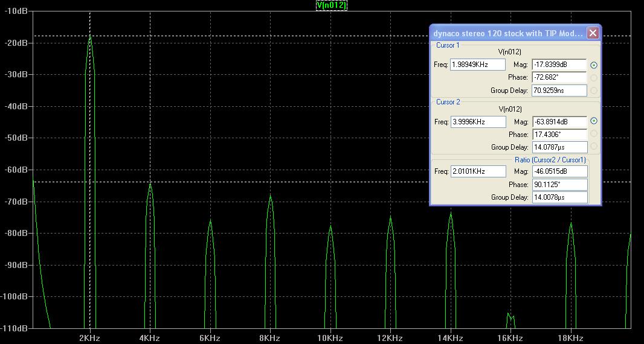Click the harmonic peak at 14KHz
644x344 pixels.
[451, 214]
